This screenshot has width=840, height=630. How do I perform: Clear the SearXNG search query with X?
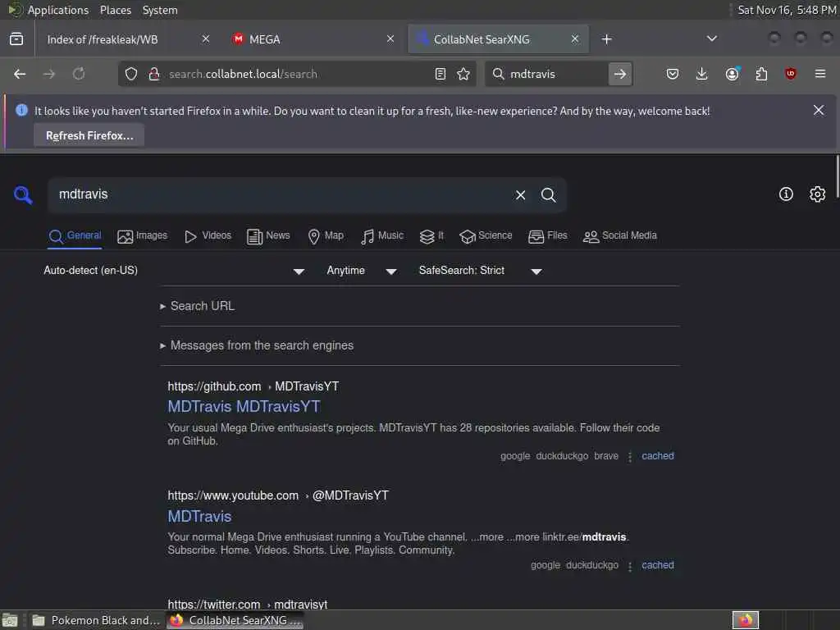click(x=520, y=195)
